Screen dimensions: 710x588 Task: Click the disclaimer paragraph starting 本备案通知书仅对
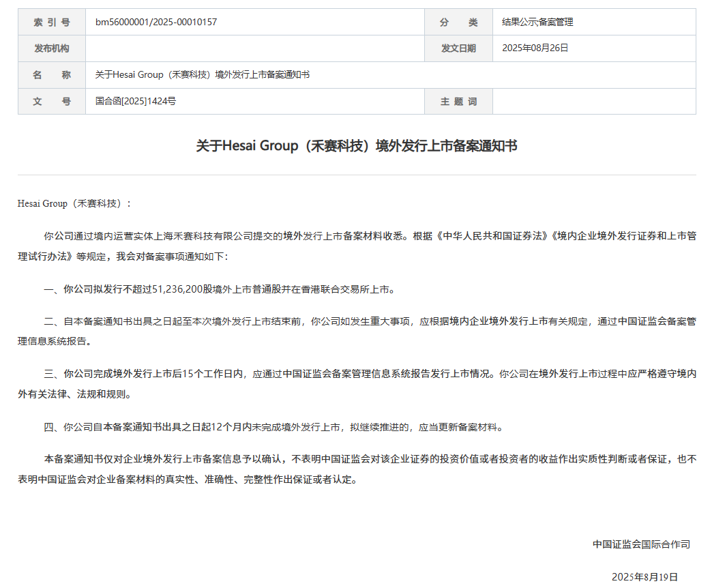(x=357, y=469)
